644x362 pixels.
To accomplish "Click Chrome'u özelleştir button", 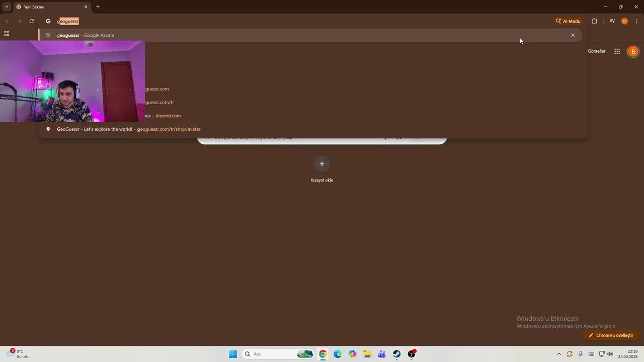I will (x=611, y=335).
